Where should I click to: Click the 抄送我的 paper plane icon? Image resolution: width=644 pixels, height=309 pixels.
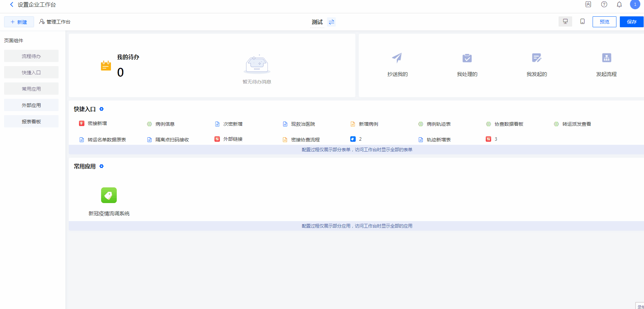click(397, 58)
